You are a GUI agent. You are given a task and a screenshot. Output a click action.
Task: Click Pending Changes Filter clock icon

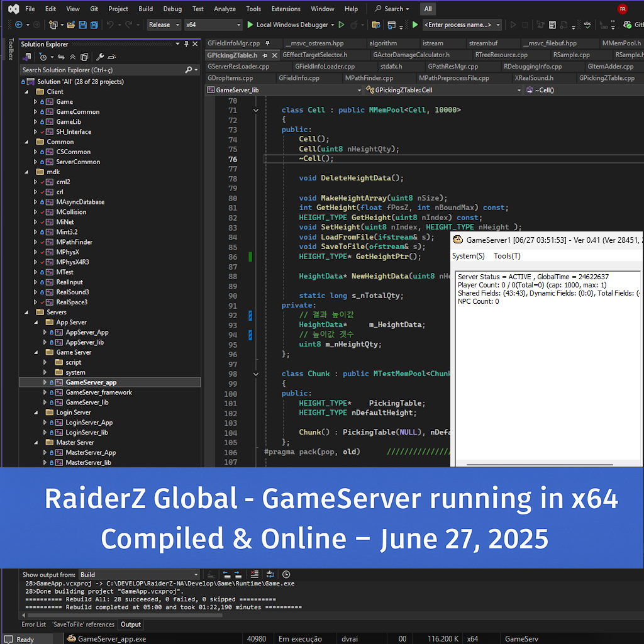click(x=43, y=57)
